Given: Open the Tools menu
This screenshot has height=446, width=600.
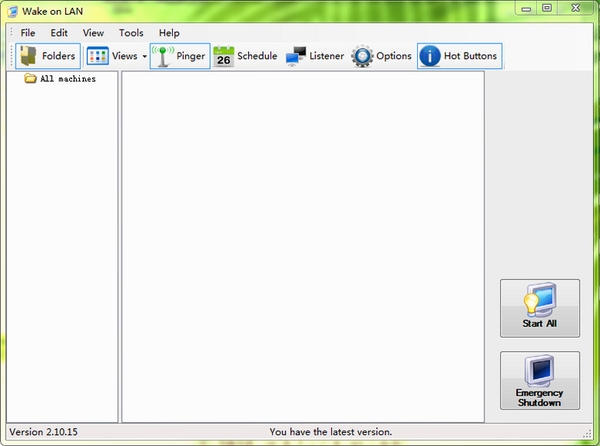Looking at the screenshot, I should pos(131,33).
